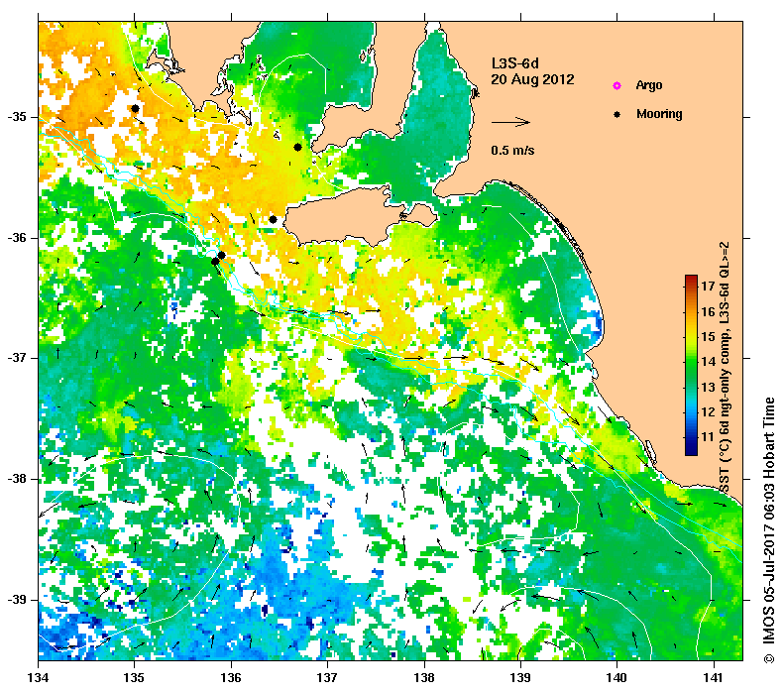Click the colorbar value 15
The width and height of the screenshot is (784, 694).
coord(709,336)
